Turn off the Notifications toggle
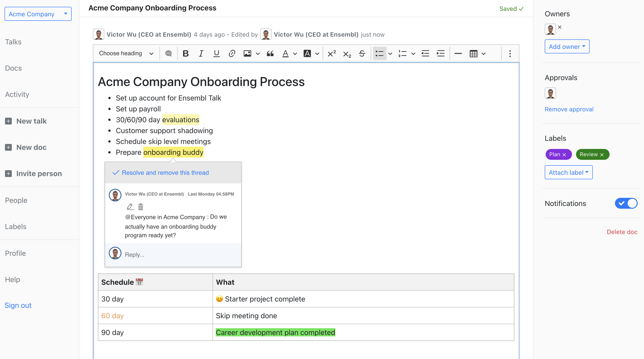 (626, 203)
